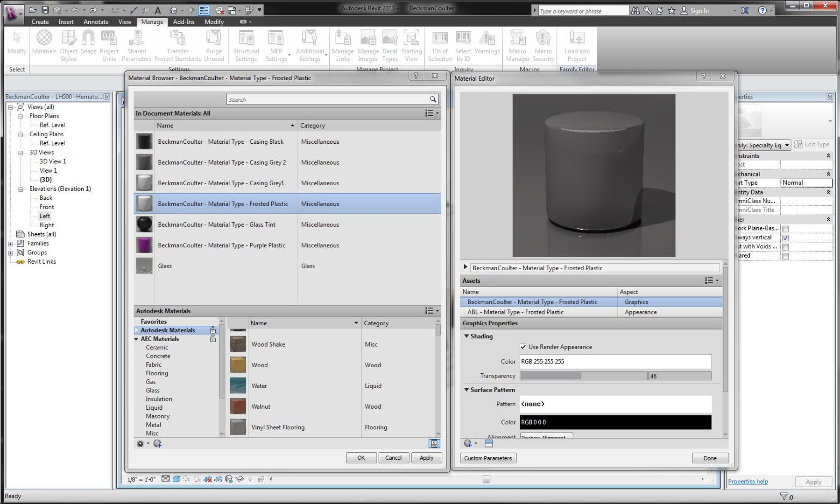The image size is (840, 504).
Task: Click the Manage Links ribbon icon
Action: (x=343, y=45)
